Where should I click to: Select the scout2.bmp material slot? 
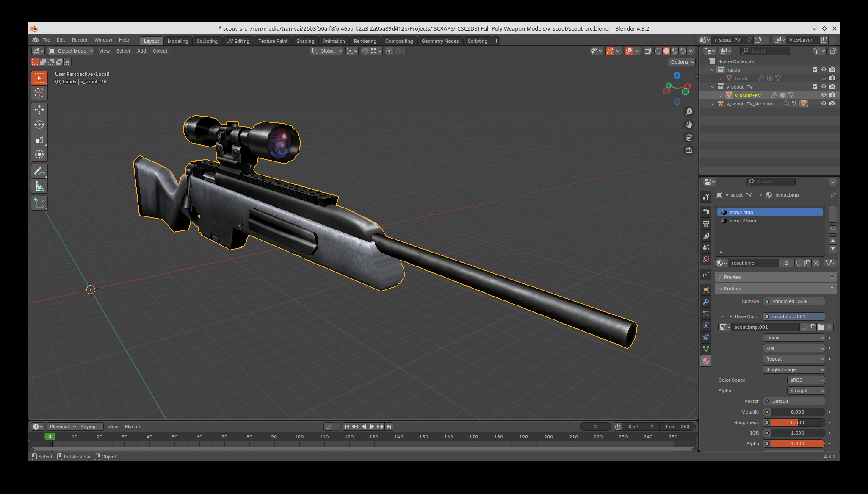click(770, 221)
